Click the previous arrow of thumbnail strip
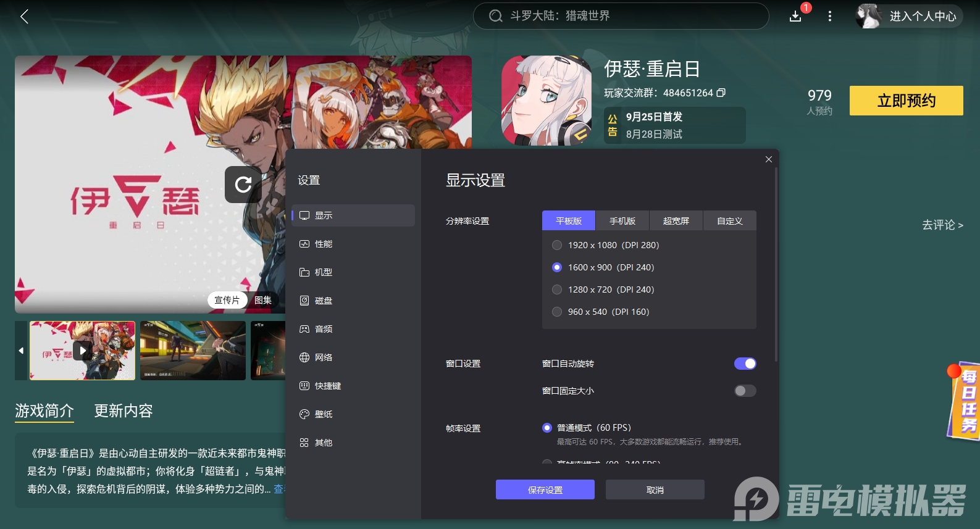 click(21, 351)
